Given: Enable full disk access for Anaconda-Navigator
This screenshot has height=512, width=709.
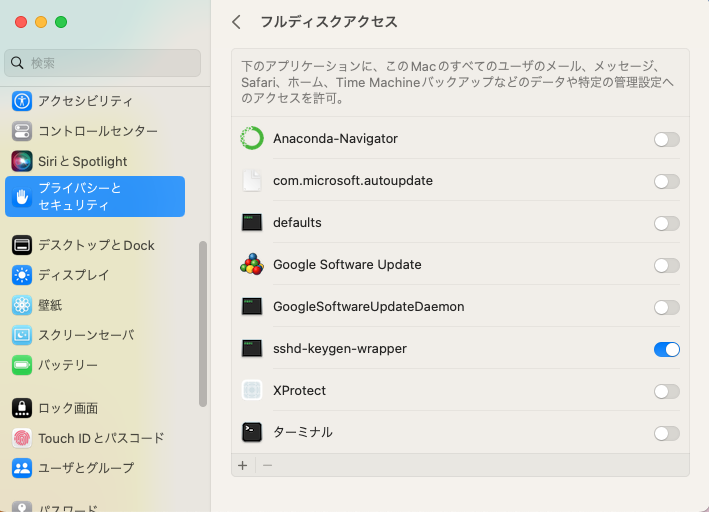Looking at the screenshot, I should 666,140.
